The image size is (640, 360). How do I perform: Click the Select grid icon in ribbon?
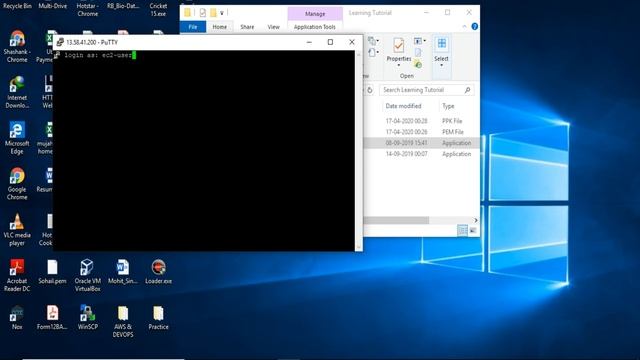pos(442,43)
